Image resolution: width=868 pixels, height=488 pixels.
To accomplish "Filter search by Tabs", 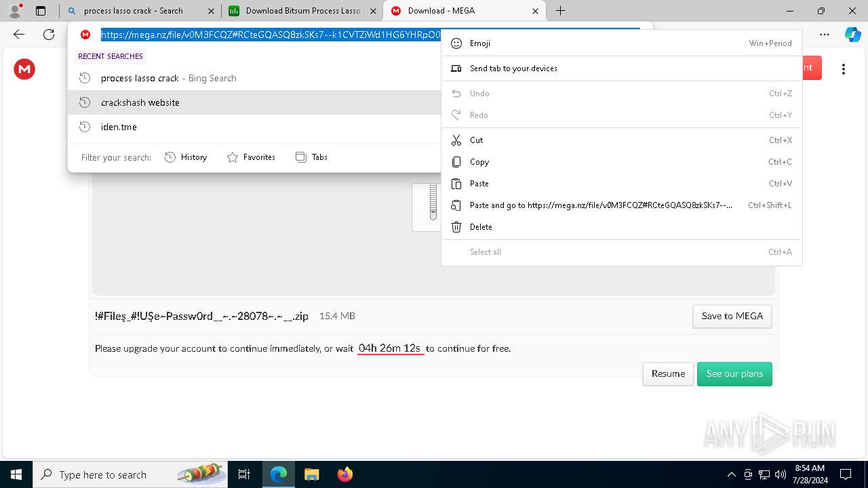I will pyautogui.click(x=312, y=157).
